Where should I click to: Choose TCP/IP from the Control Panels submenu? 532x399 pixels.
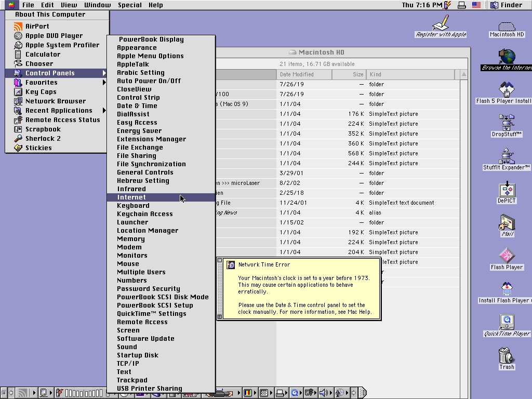[x=161, y=363]
